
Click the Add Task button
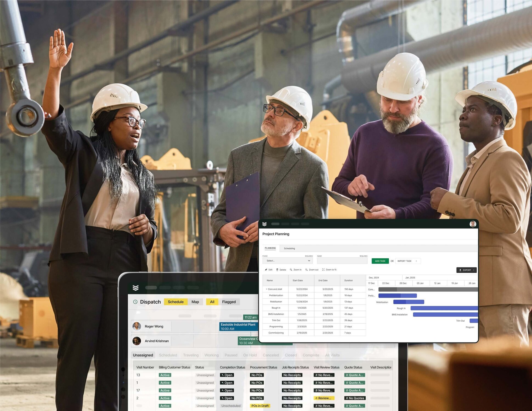380,261
